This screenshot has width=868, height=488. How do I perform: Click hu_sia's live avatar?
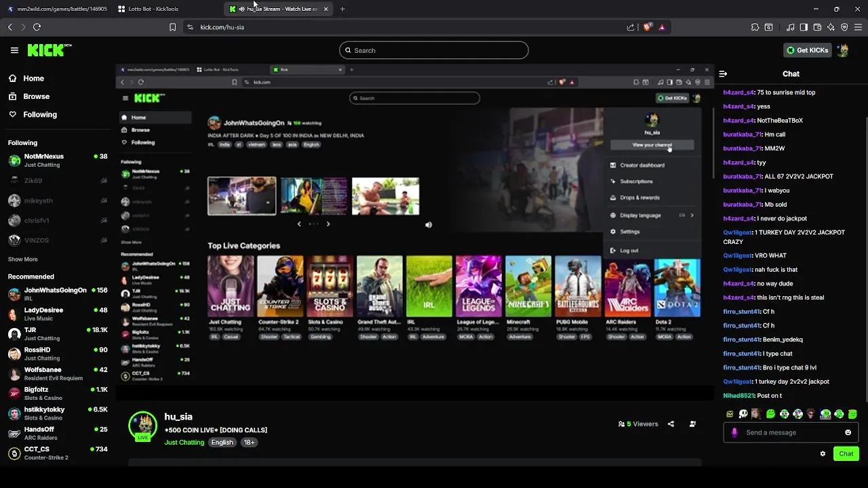pyautogui.click(x=143, y=426)
